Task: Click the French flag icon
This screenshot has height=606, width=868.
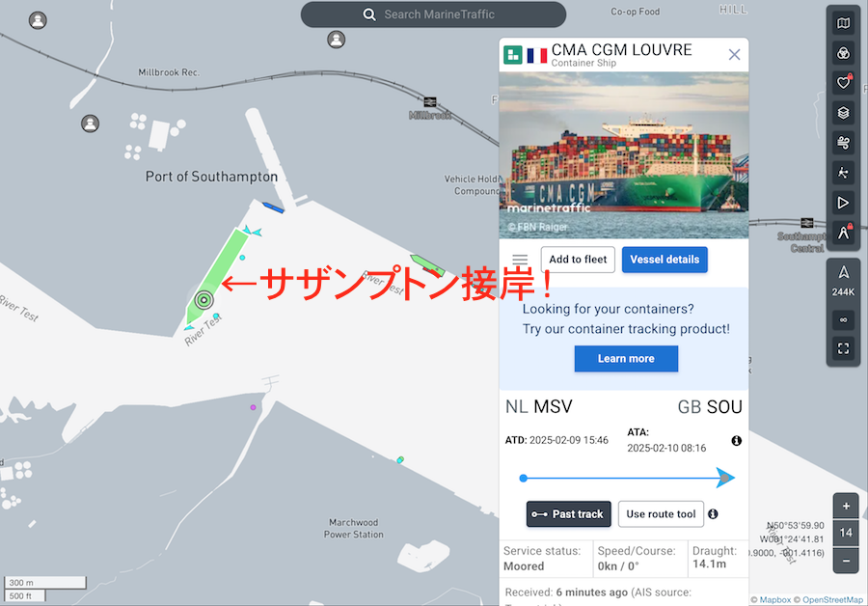Action: [x=537, y=55]
